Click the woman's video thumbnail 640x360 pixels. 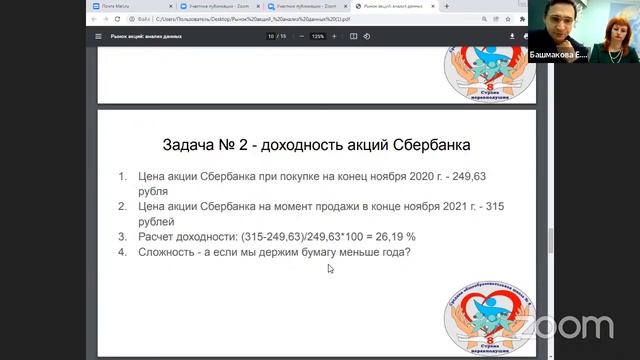[614, 31]
